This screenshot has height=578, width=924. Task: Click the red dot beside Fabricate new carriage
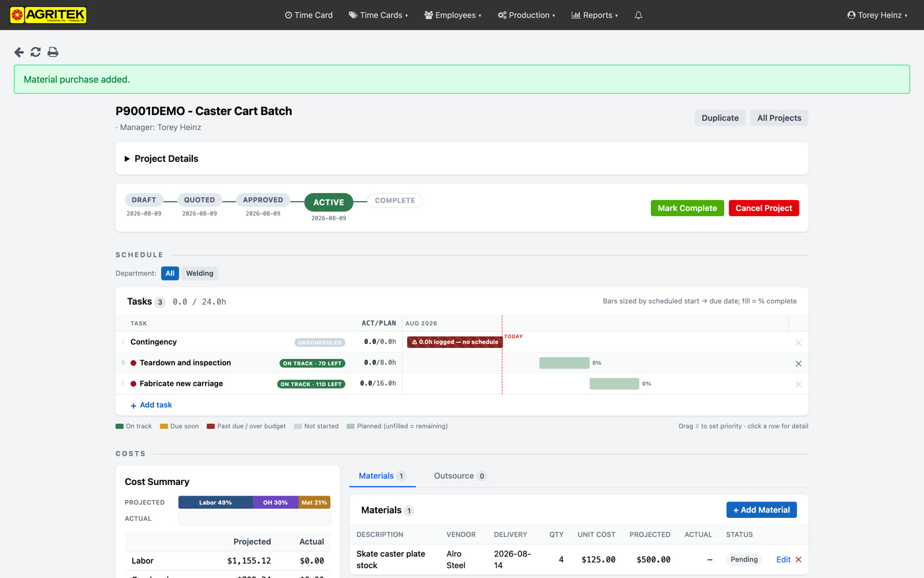(133, 384)
